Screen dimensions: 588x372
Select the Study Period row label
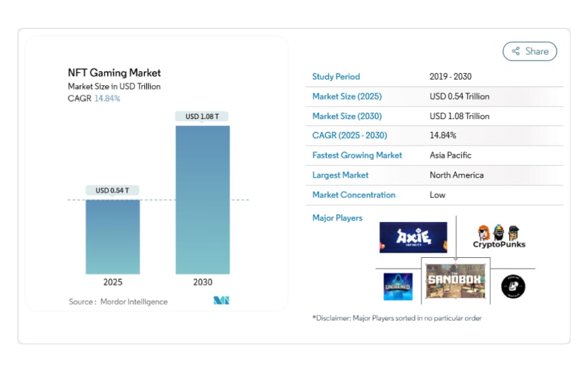[336, 77]
